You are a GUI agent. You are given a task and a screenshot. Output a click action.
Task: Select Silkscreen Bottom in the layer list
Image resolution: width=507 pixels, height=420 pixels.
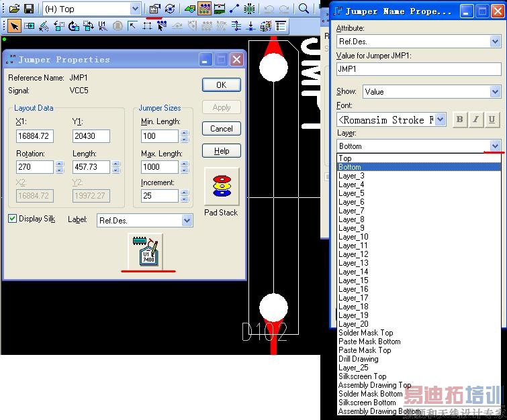click(x=419, y=403)
